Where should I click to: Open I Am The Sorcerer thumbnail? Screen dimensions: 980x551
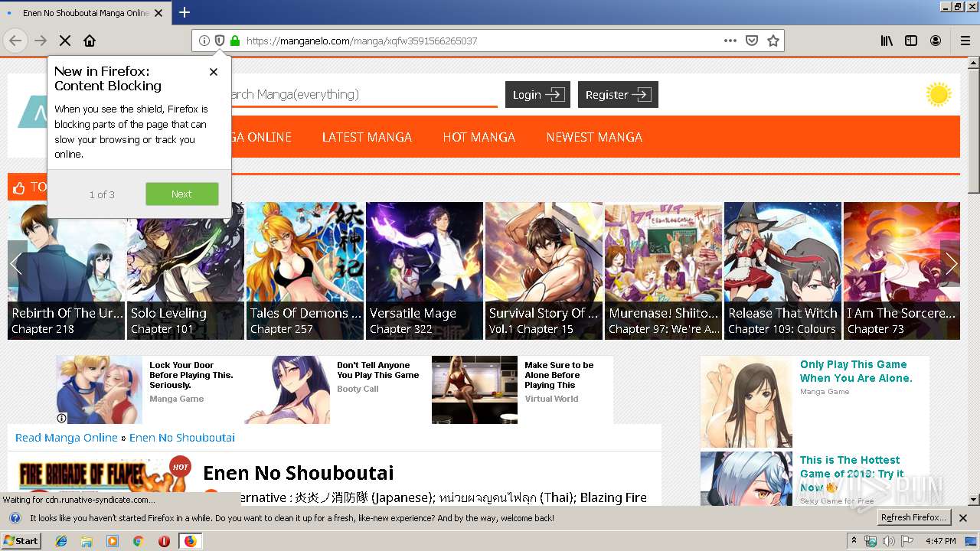[902, 271]
